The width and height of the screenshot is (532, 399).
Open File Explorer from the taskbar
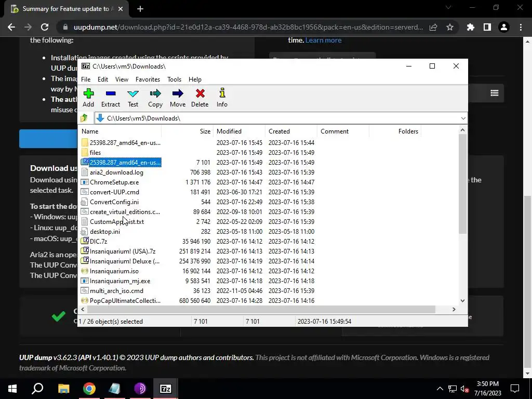[63, 389]
